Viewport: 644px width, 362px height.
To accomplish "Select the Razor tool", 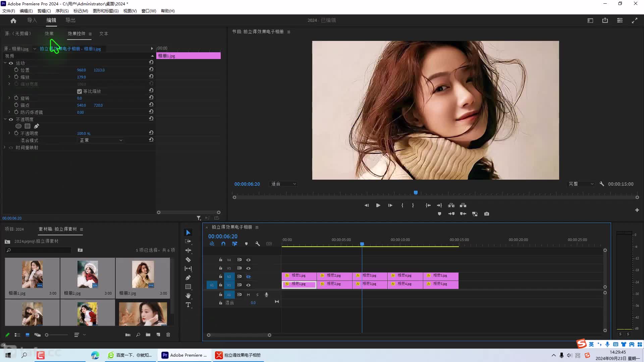I will [x=188, y=259].
